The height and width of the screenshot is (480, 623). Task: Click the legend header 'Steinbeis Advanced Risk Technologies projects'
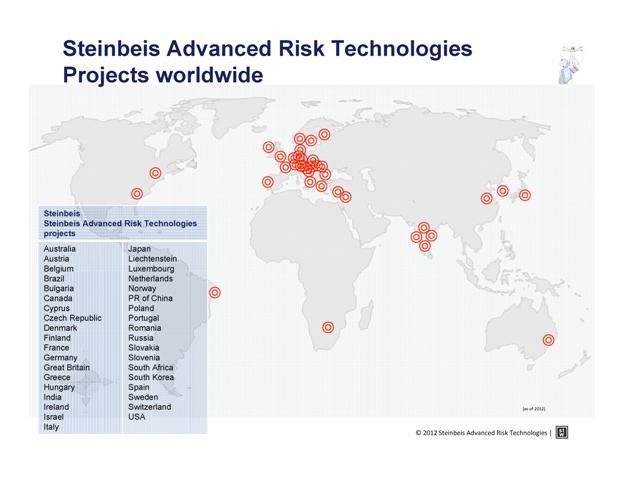(120, 223)
